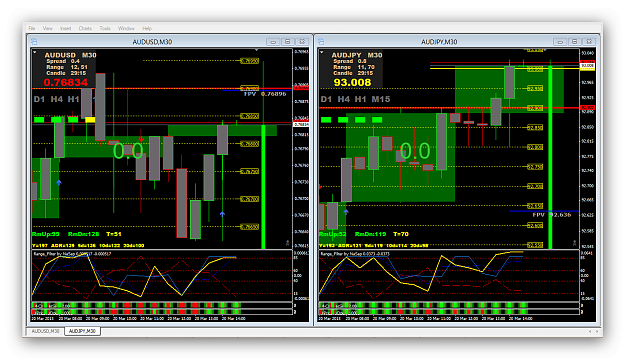This screenshot has width=625, height=360.
Task: Click Range 11, 70 line on AUDJPY
Action: tap(354, 67)
